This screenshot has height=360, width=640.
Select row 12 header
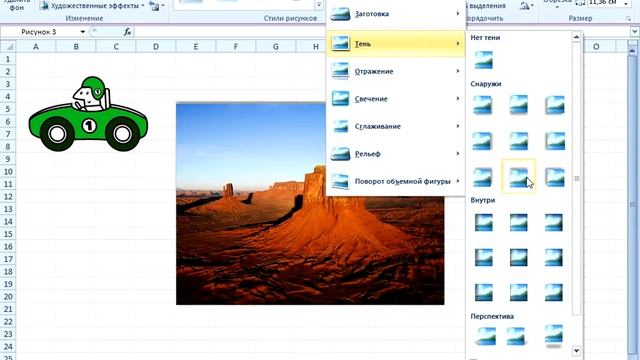8,196
